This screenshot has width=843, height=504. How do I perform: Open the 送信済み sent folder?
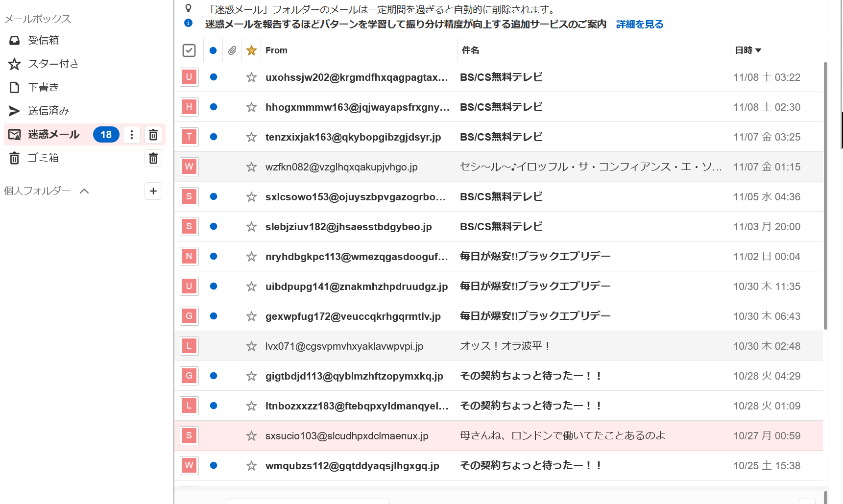coord(48,111)
